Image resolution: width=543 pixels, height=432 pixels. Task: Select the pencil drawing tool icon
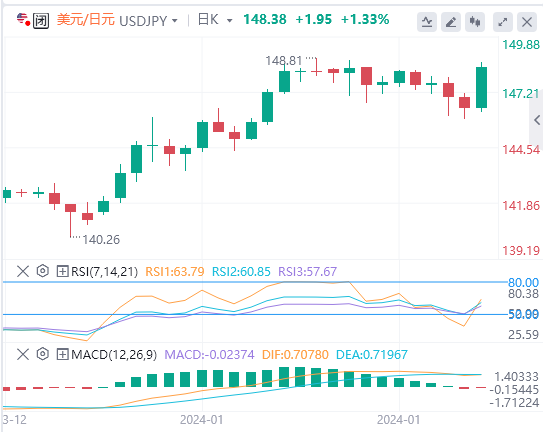[x=451, y=22]
